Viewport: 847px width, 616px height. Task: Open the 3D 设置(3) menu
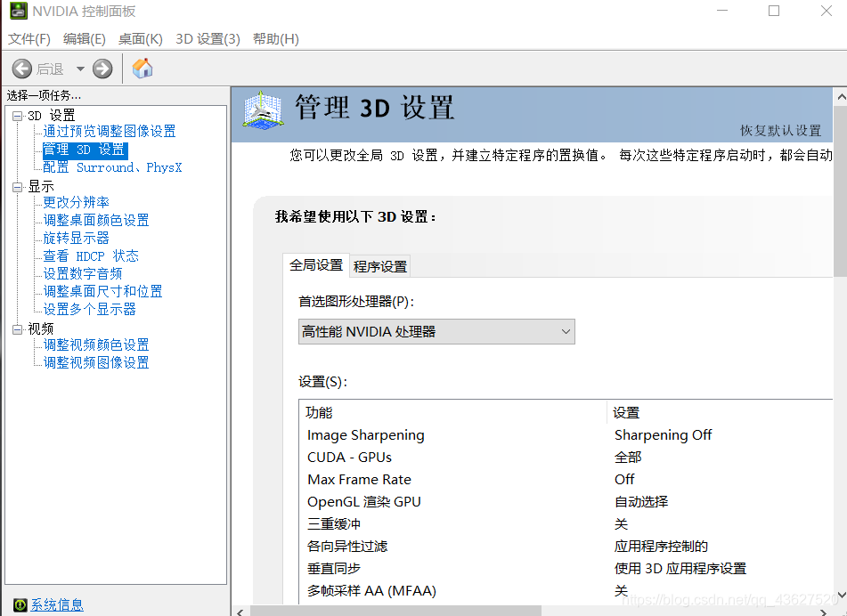[x=208, y=39]
